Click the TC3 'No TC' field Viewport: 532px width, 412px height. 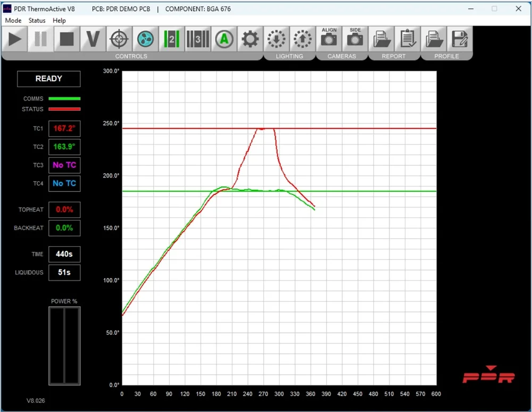click(x=64, y=165)
